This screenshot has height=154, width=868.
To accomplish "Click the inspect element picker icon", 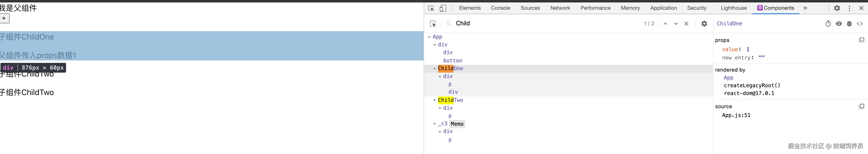I will pyautogui.click(x=431, y=8).
